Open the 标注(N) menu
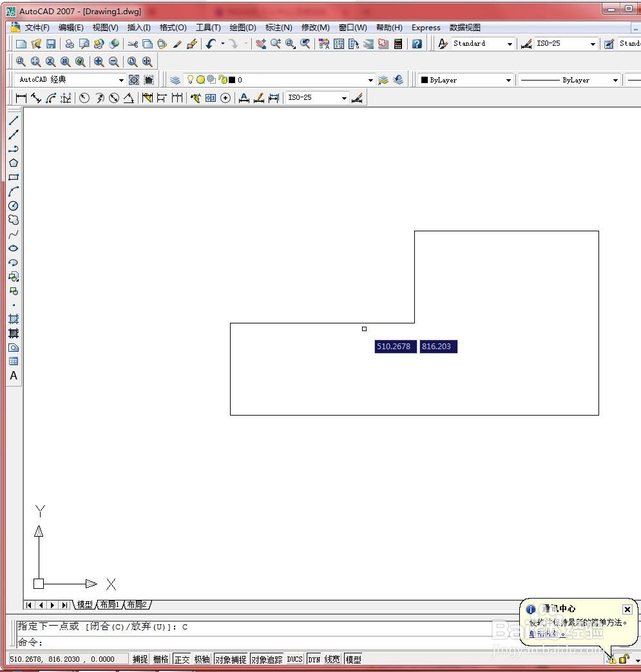This screenshot has height=672, width=641. (x=278, y=28)
